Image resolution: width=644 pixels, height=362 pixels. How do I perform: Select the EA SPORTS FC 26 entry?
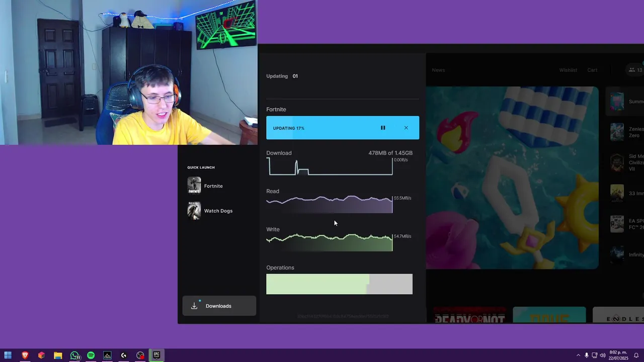click(x=626, y=224)
